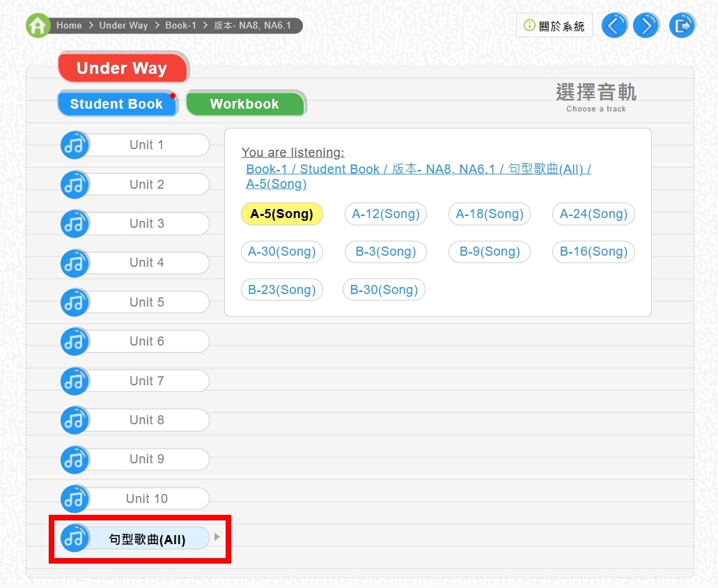718x588 pixels.
Task: Click the music note icon beside Unit 3
Action: (x=75, y=224)
